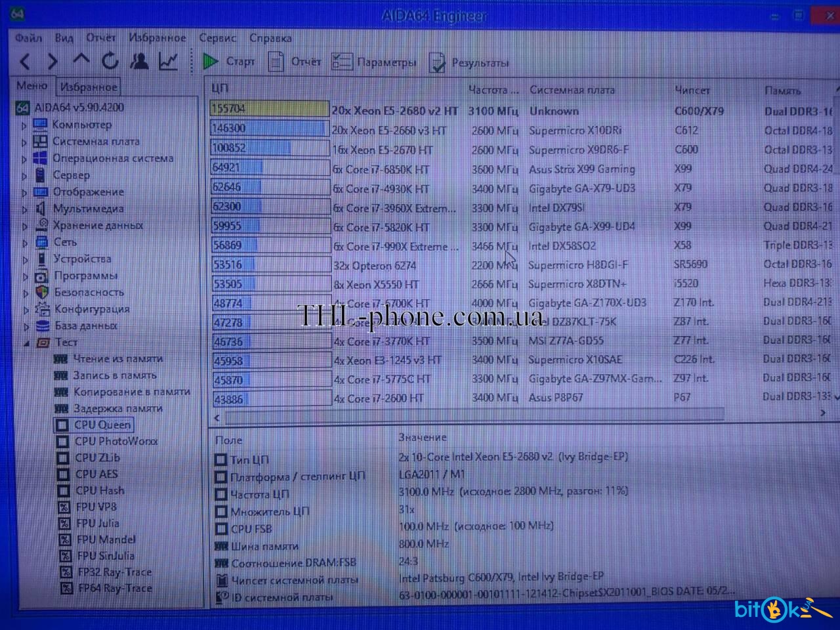Image resolution: width=840 pixels, height=630 pixels.
Task: Select the Конфигурация tree icon
Action: [x=43, y=309]
